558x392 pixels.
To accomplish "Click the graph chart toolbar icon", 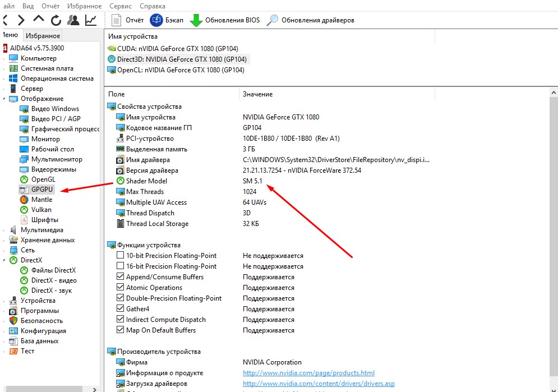I will click(90, 20).
